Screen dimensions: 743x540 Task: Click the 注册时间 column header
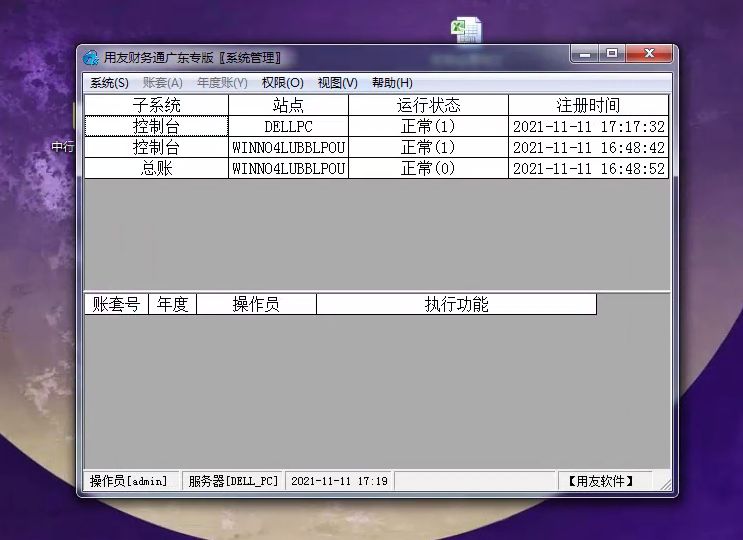[x=589, y=105]
